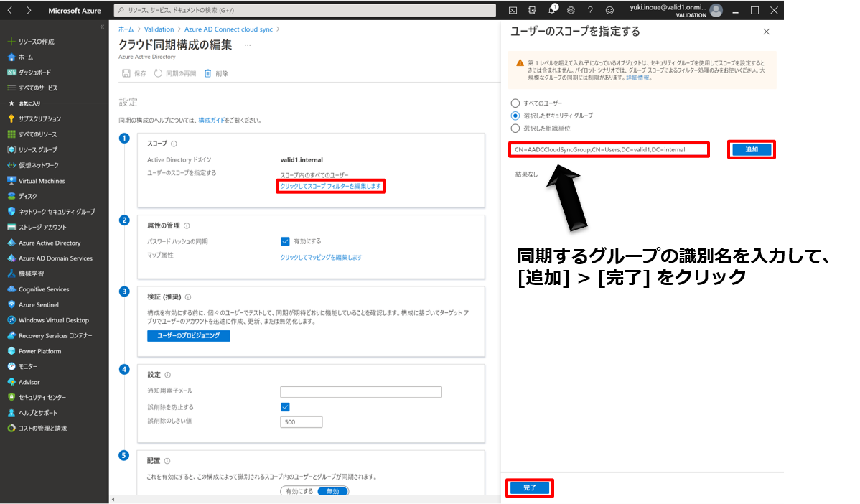
Task: Click Validation breadcrumb link
Action: (x=159, y=29)
